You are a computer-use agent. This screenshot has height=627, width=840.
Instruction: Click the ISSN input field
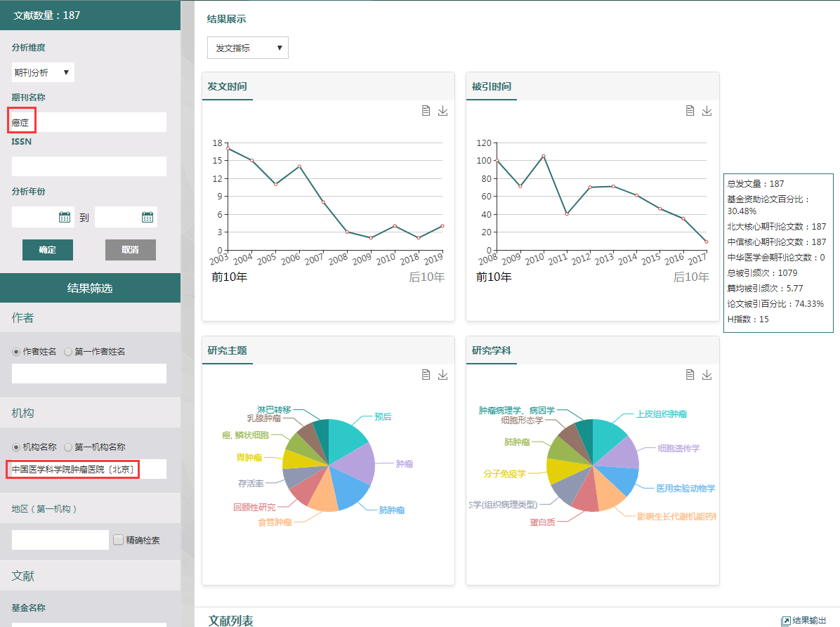[89, 166]
